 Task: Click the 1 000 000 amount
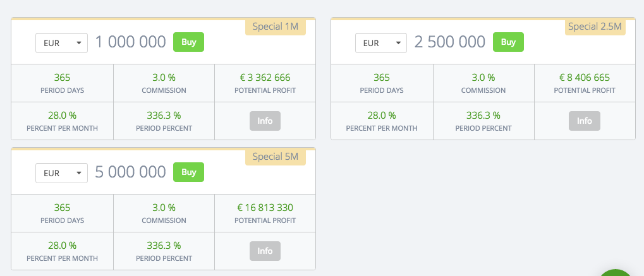(131, 42)
